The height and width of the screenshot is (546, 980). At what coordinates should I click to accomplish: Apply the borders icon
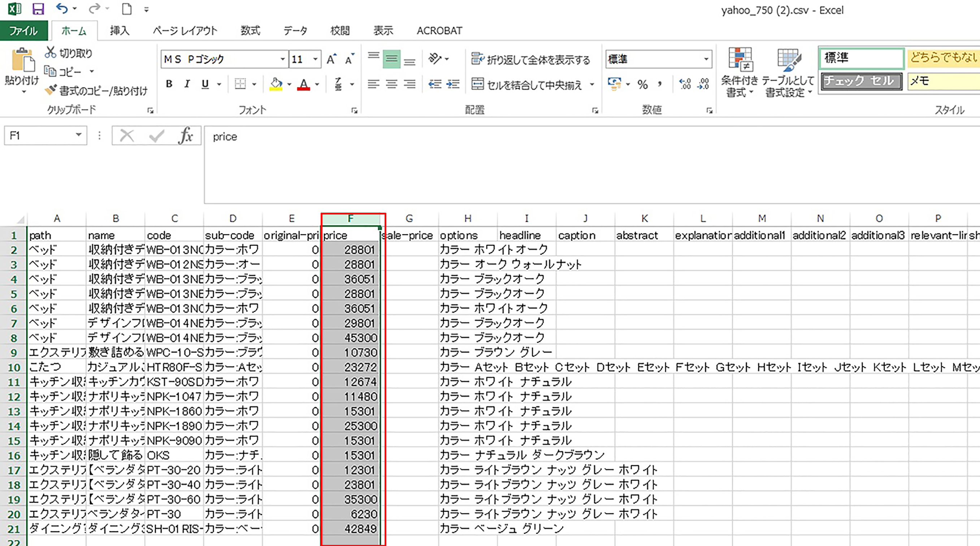coord(240,84)
